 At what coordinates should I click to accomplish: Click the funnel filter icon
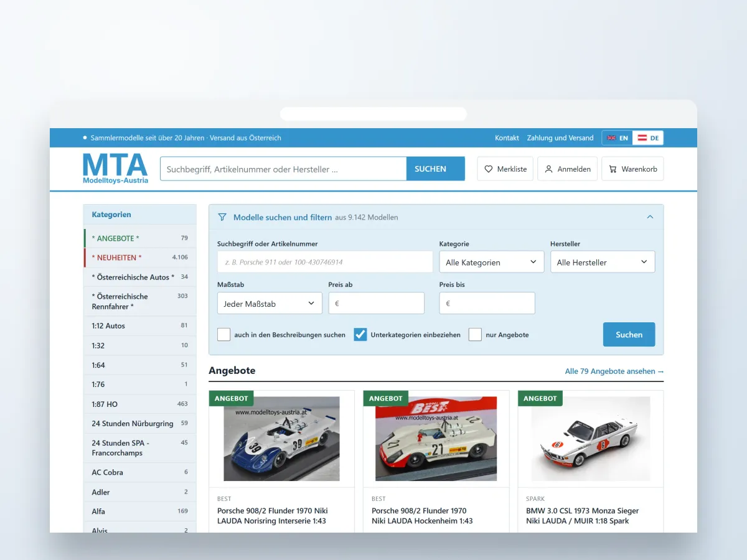(222, 217)
